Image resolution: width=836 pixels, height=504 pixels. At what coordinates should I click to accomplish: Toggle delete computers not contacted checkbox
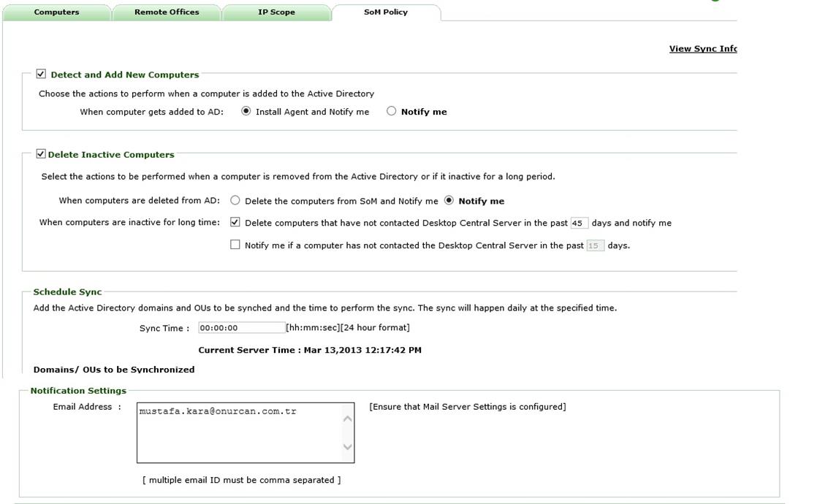(x=235, y=222)
